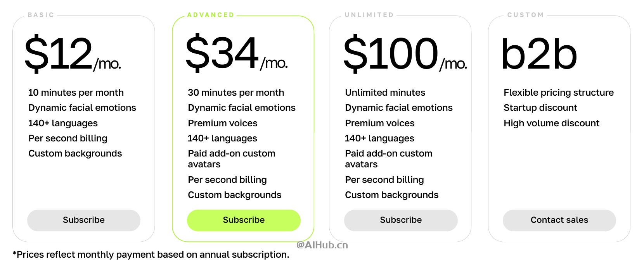Click 'Startup discount' in Custom plan
644x260 pixels.
pos(540,108)
